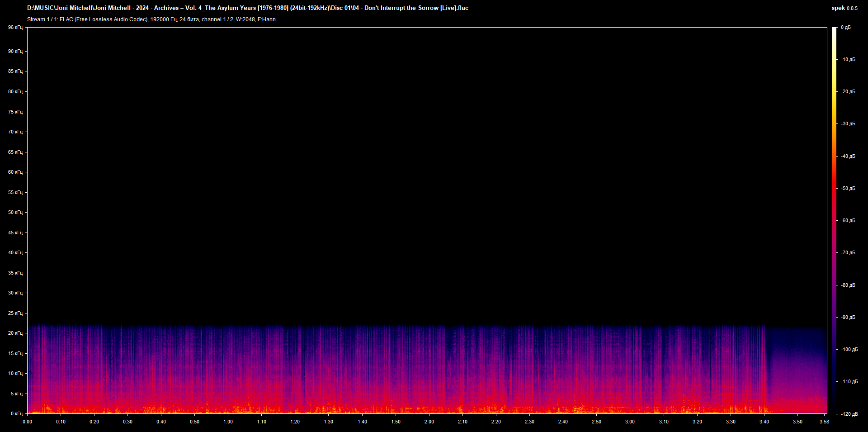Click the spek 0.8.5 version label
868x432 pixels.
pyautogui.click(x=844, y=8)
